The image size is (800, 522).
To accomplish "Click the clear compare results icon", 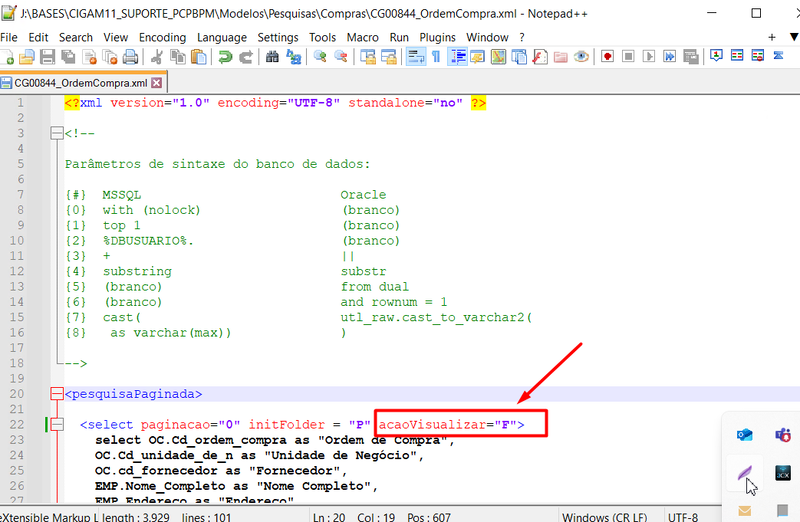I will (758, 56).
